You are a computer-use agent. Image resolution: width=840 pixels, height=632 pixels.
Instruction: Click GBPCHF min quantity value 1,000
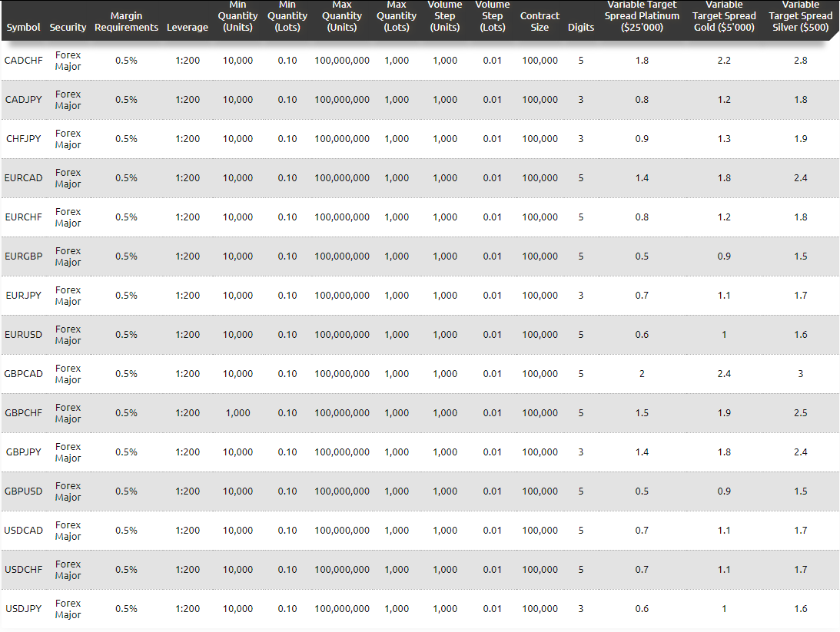tap(237, 413)
